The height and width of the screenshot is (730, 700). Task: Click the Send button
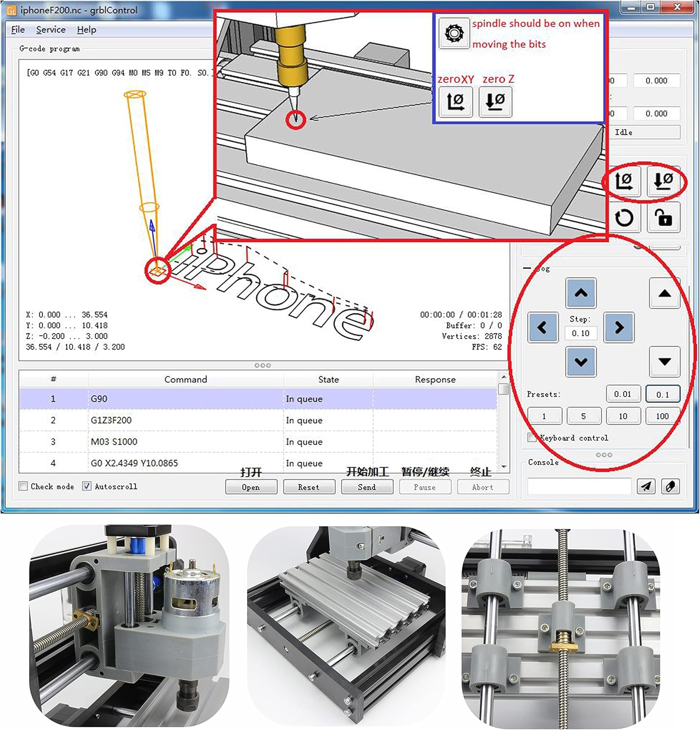[367, 487]
